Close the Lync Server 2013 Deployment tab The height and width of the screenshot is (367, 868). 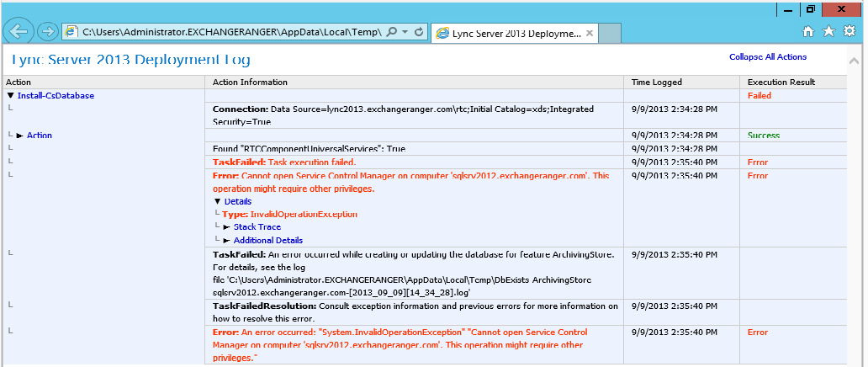590,33
